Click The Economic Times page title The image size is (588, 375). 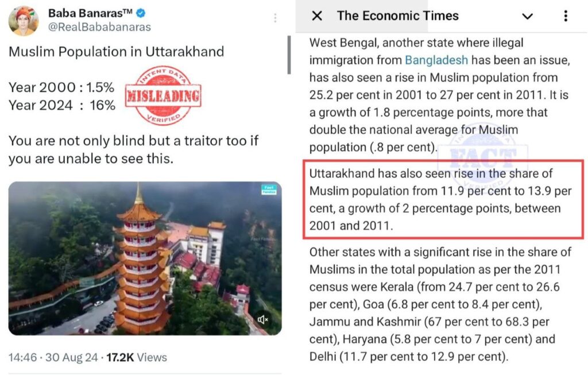tap(397, 16)
